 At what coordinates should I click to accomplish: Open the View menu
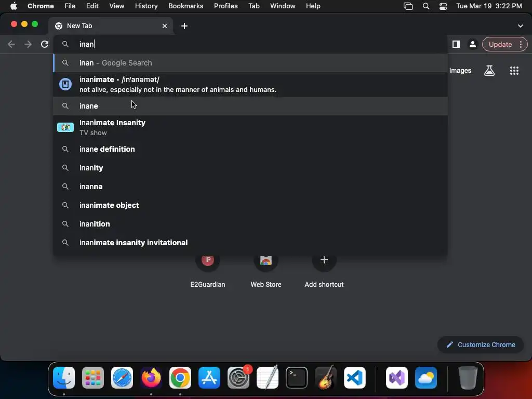(x=116, y=6)
